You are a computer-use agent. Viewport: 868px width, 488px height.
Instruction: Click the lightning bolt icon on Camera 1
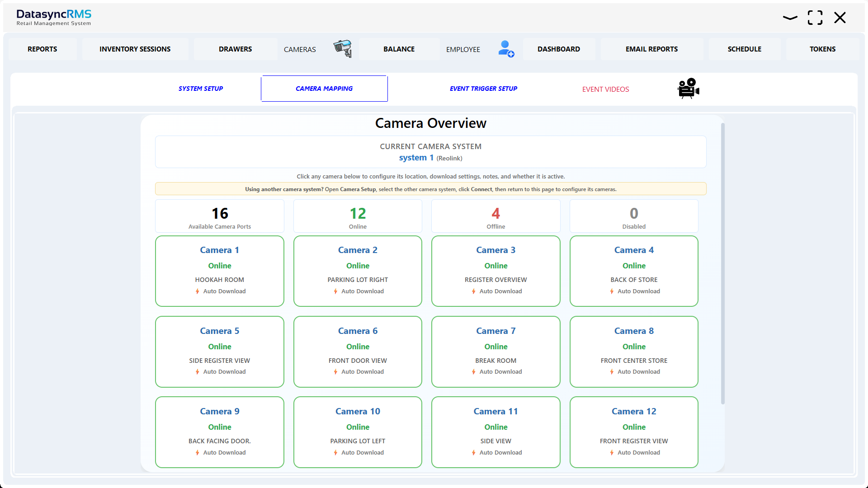198,291
